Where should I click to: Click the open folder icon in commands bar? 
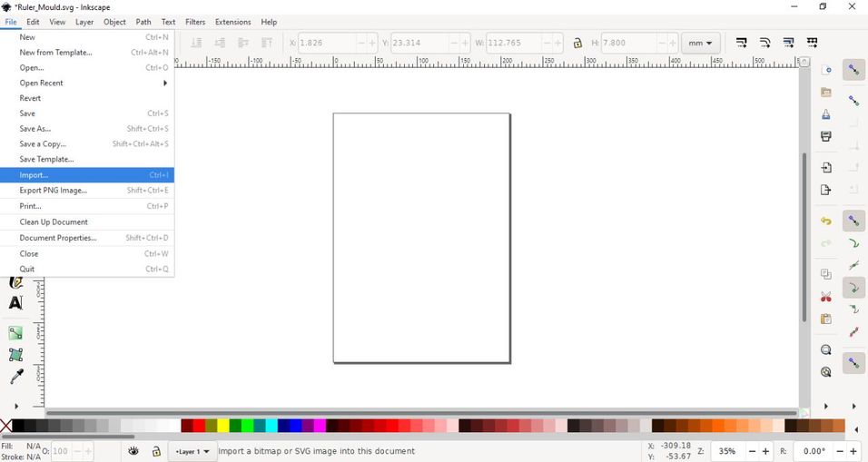(826, 92)
